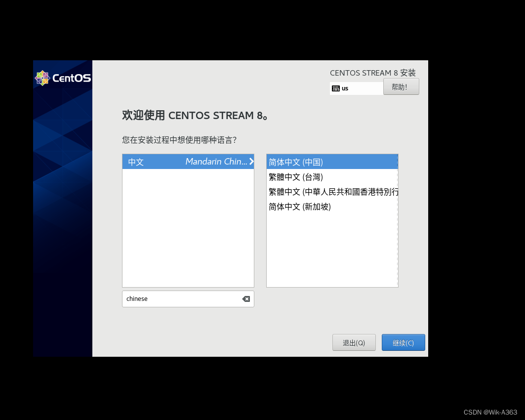Image resolution: width=525 pixels, height=420 pixels.
Task: Click 继续(C) to proceed with installation
Action: 403,342
